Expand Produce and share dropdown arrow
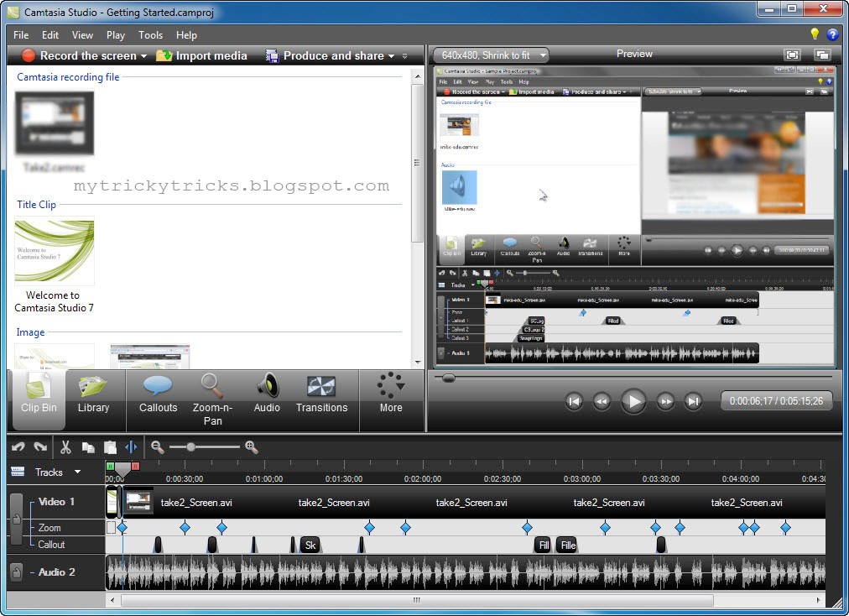Screen dimensions: 849x616 click(391, 56)
